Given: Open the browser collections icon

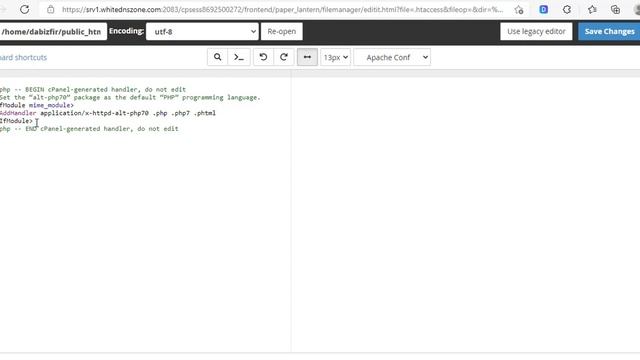Looking at the screenshot, I should pyautogui.click(x=616, y=9).
